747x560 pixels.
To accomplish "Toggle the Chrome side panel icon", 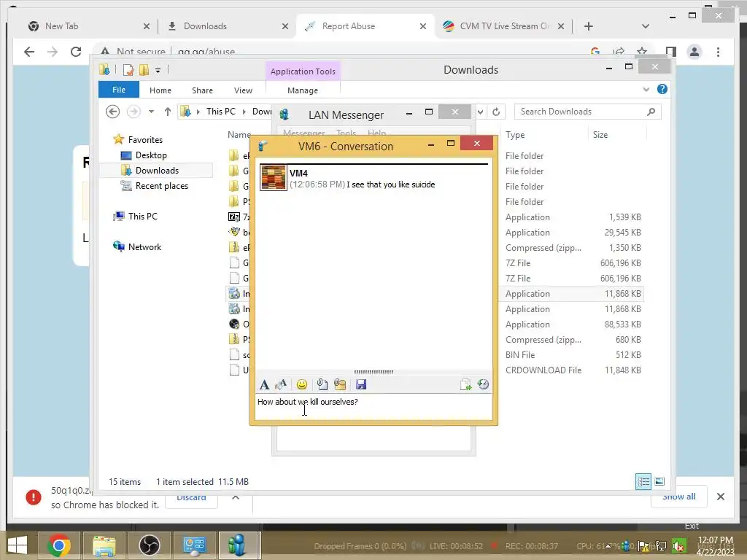I will pyautogui.click(x=671, y=52).
